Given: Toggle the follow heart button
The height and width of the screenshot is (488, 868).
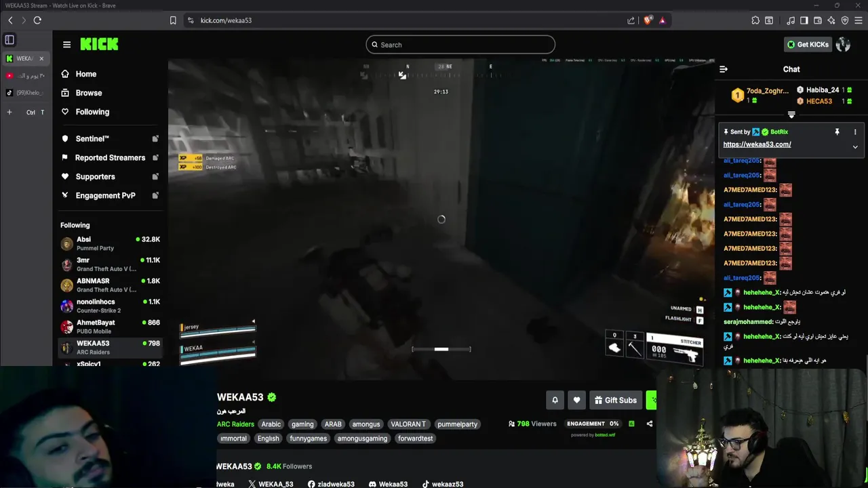Looking at the screenshot, I should pyautogui.click(x=576, y=400).
